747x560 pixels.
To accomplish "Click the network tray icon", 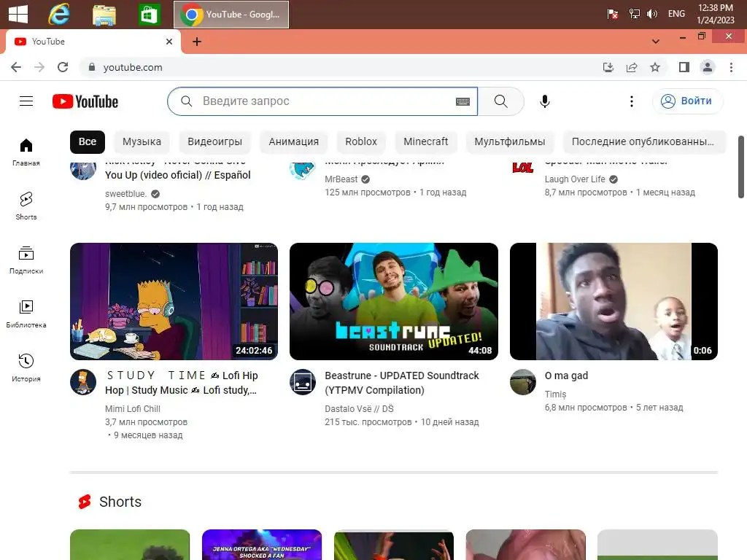I will [634, 14].
